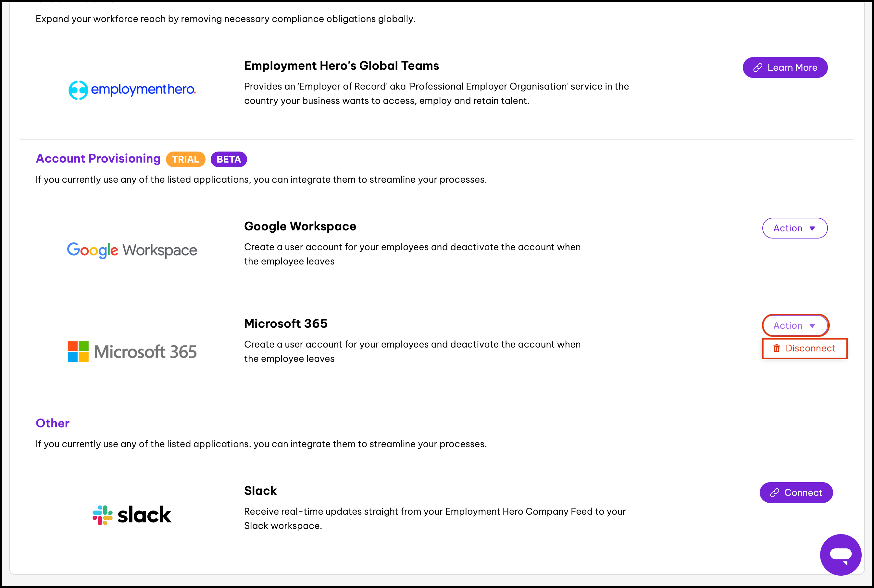Click the Slack logo
The height and width of the screenshot is (588, 874).
132,515
